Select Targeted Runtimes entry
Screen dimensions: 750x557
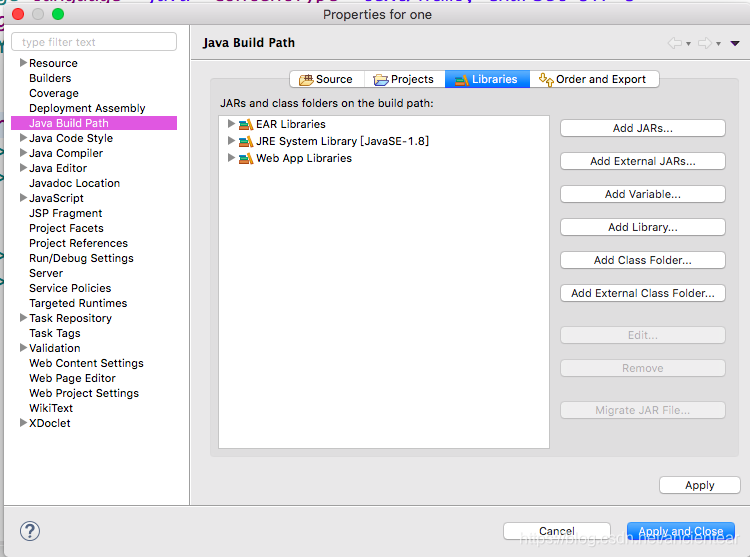tap(78, 303)
